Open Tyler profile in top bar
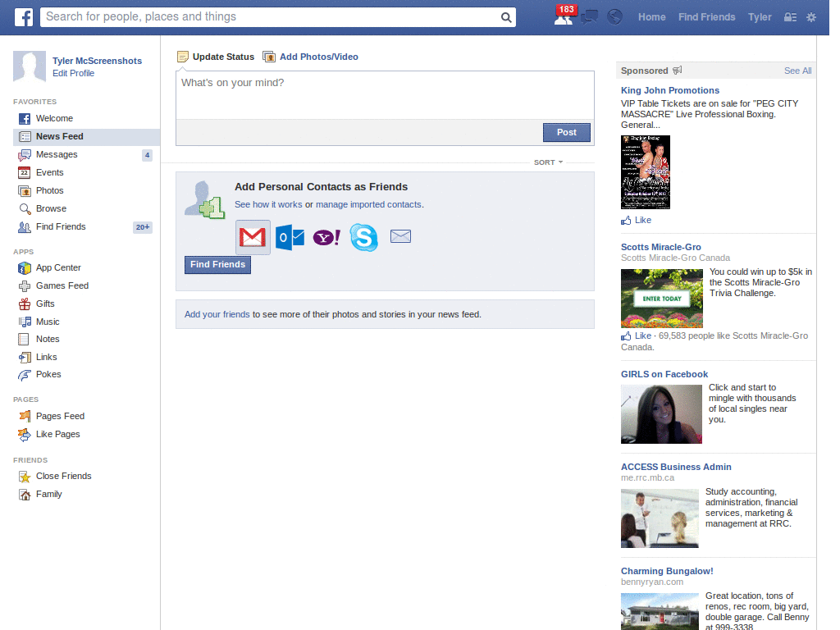840x630 pixels. click(x=760, y=17)
